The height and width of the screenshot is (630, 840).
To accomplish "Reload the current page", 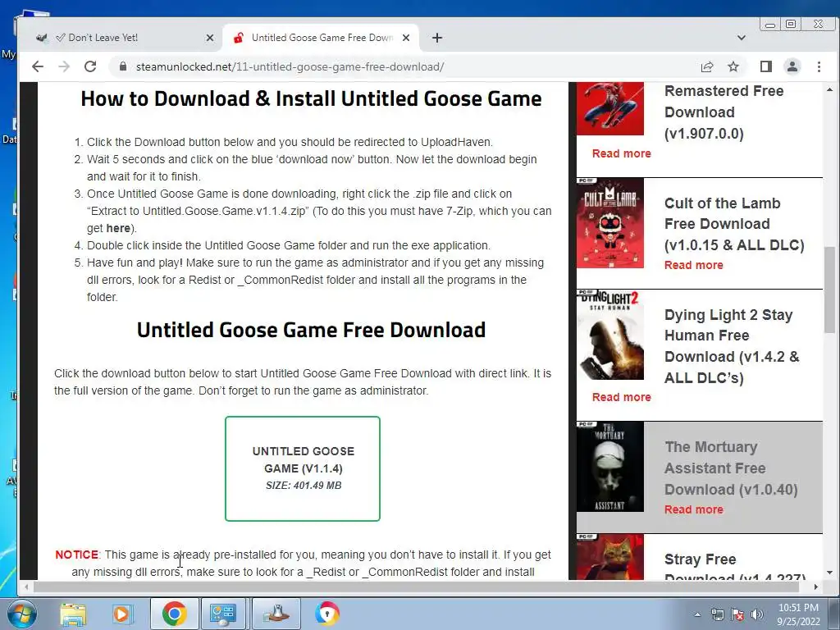I will click(x=90, y=66).
